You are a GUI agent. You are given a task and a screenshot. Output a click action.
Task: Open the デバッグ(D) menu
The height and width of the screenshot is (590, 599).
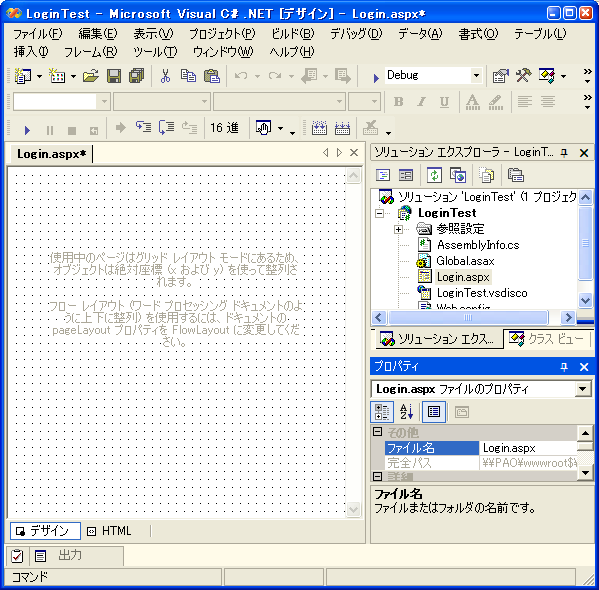pyautogui.click(x=356, y=34)
